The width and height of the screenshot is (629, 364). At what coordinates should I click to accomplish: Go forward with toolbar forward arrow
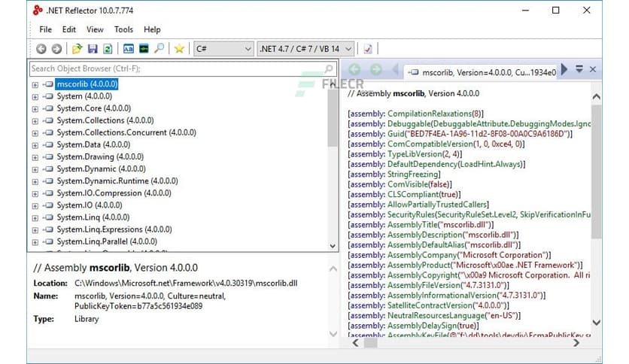click(x=56, y=49)
